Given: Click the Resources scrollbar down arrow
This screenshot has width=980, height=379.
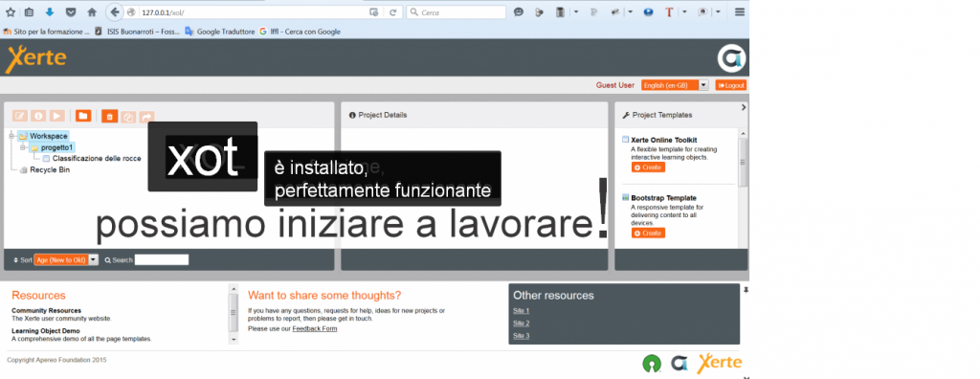Looking at the screenshot, I should pos(234,340).
